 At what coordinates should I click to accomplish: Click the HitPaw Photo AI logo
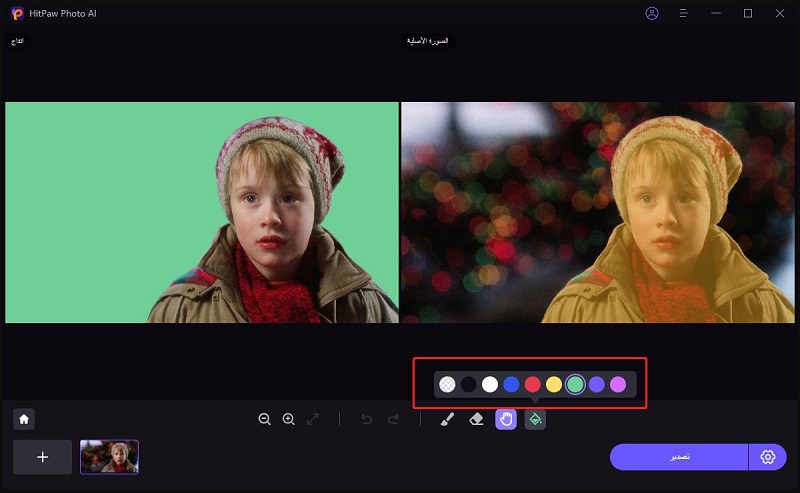[x=17, y=13]
